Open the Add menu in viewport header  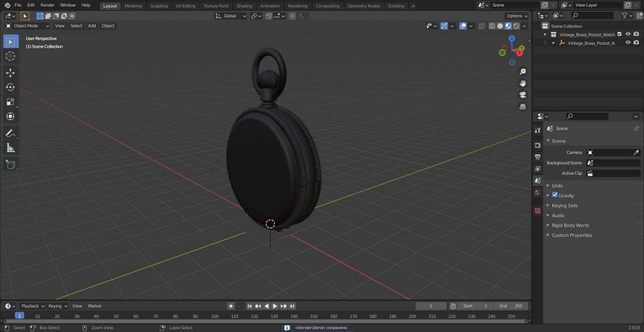coord(92,26)
